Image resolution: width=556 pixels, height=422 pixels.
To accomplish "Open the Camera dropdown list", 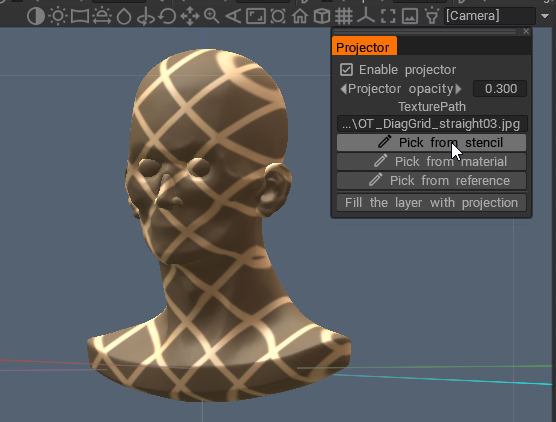I will [545, 16].
